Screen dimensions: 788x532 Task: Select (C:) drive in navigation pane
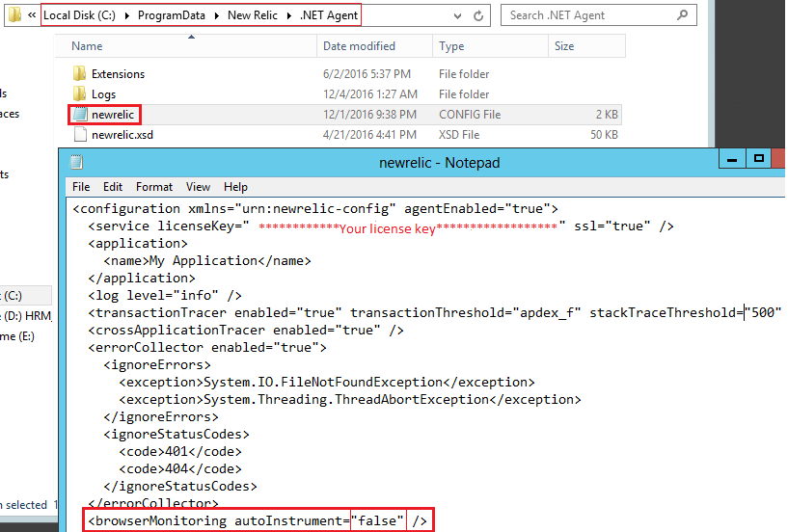(x=26, y=295)
